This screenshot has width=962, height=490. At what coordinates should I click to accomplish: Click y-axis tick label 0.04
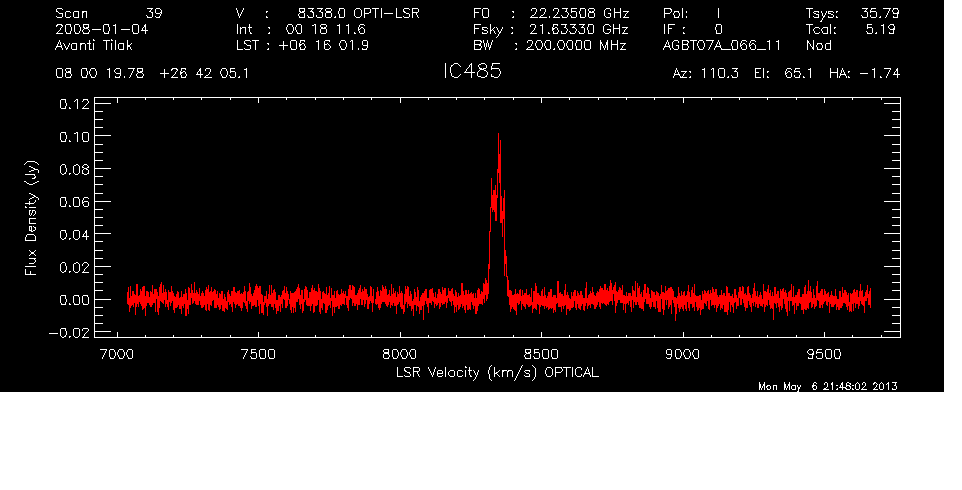(74, 234)
